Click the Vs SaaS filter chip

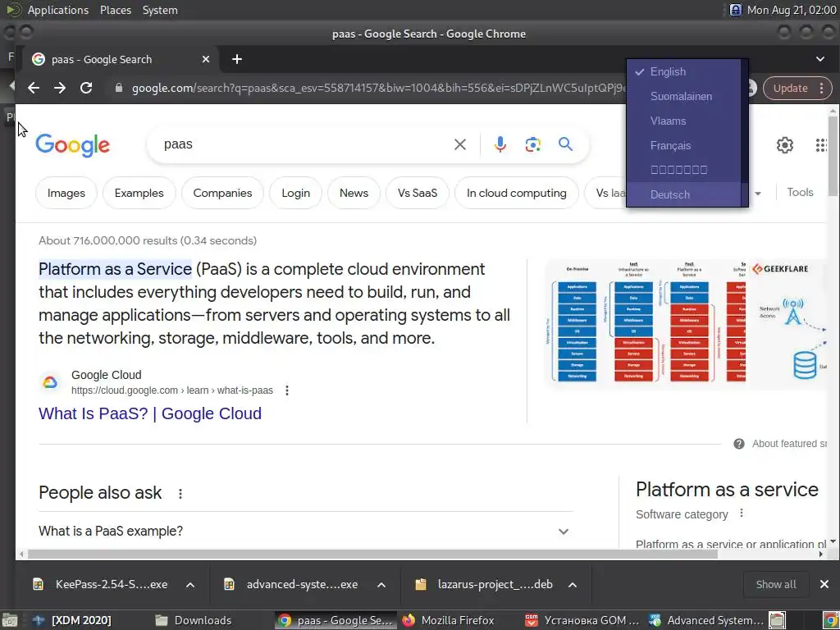(x=418, y=193)
